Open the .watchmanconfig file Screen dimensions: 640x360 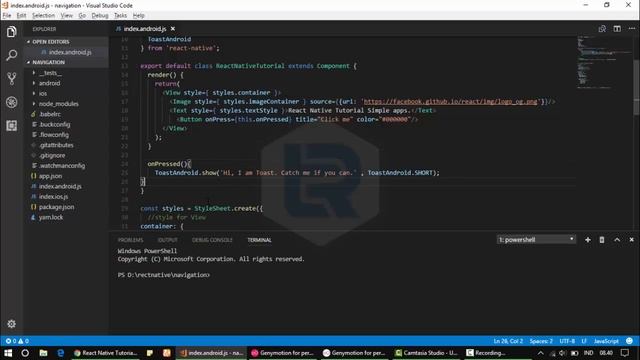point(62,166)
